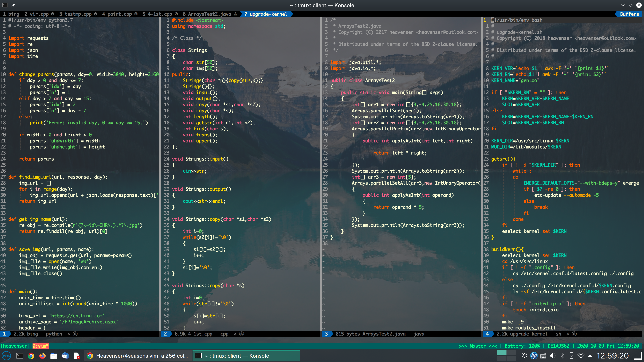Open the Wi-Fi network tray icon
The width and height of the screenshot is (644, 362).
581,356
